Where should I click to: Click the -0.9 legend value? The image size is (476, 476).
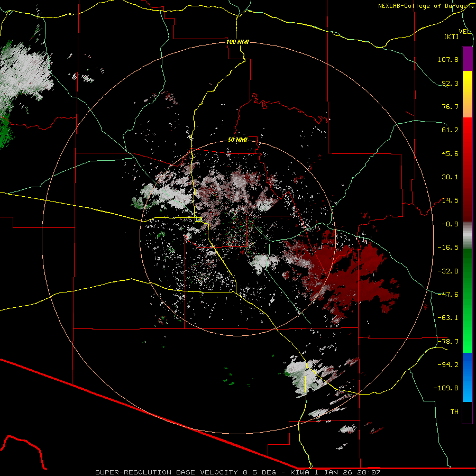click(x=450, y=224)
